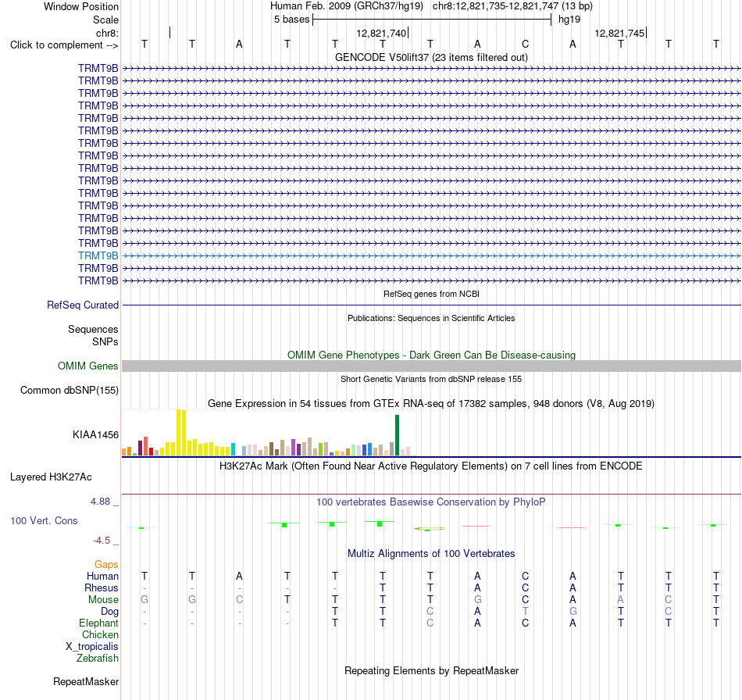Click the 12,821,745 ruler position marker
Viewport: 742px width, 700px height.
pyautogui.click(x=620, y=33)
